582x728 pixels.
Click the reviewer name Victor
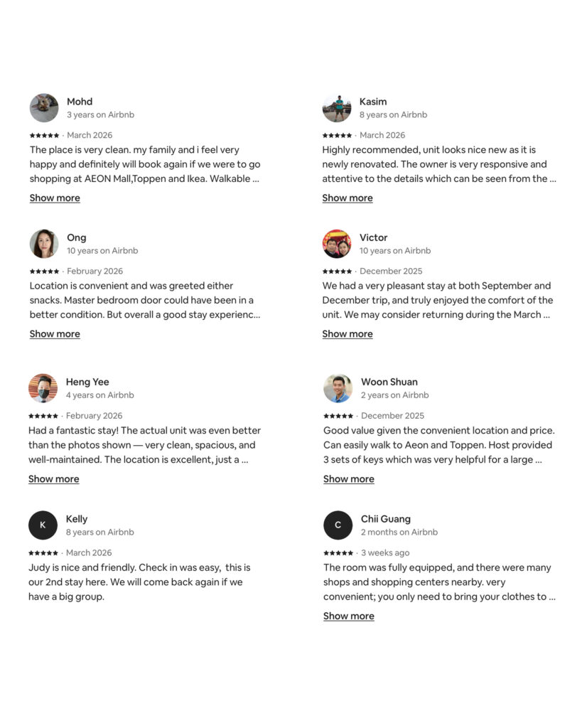(374, 237)
